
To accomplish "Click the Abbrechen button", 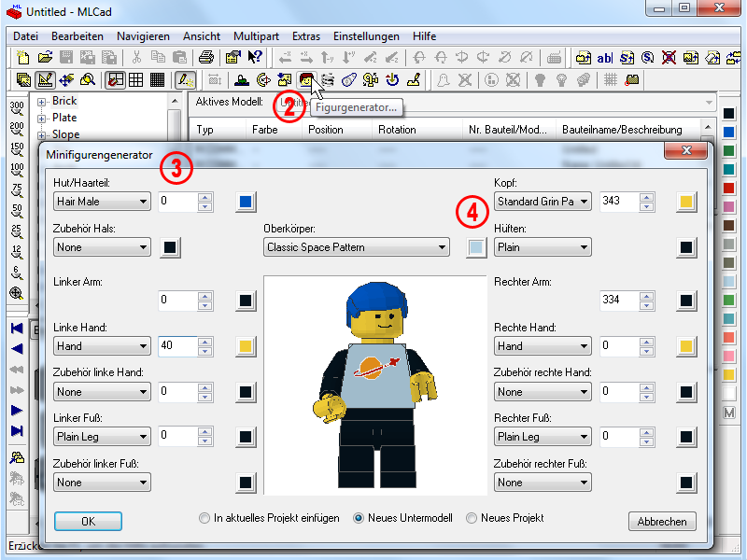I will 662,522.
